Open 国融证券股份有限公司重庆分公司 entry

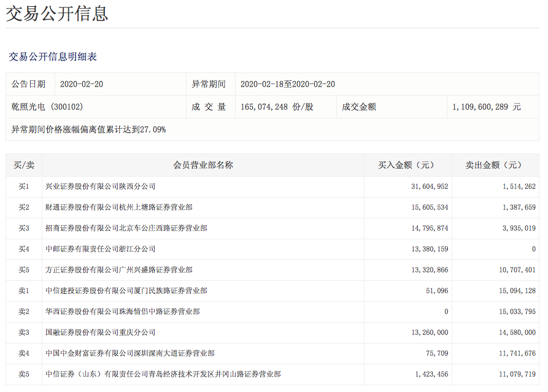click(x=101, y=332)
